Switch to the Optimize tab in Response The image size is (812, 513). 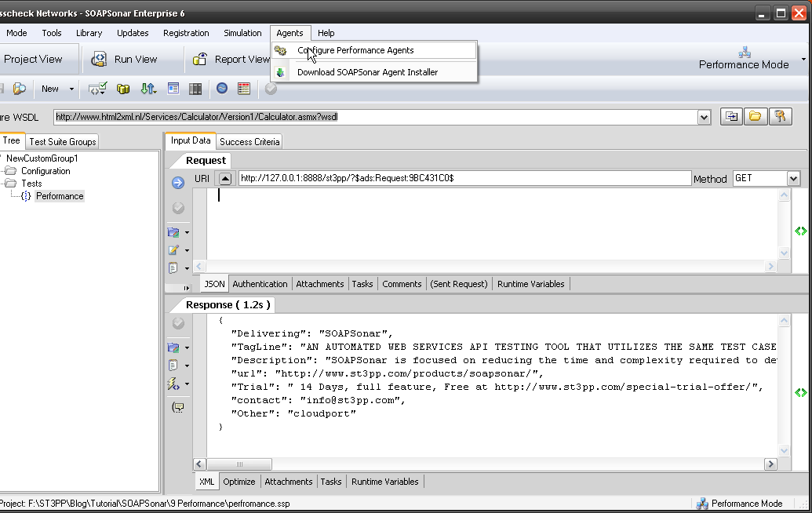[239, 482]
